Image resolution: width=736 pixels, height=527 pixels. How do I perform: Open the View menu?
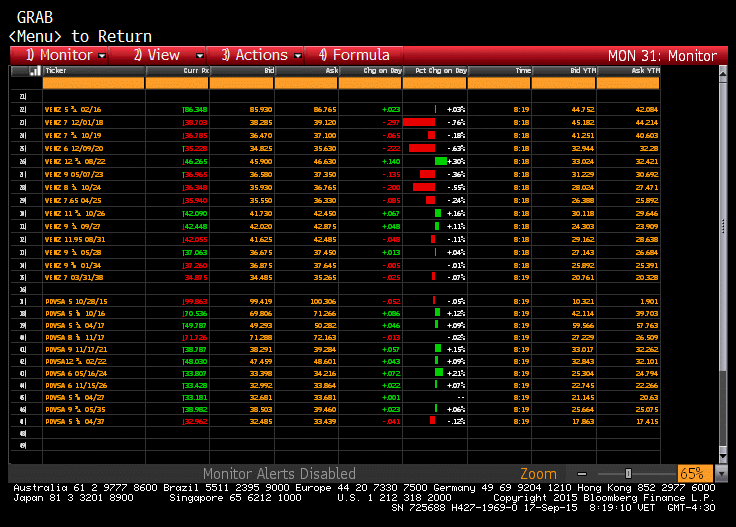(x=157, y=55)
